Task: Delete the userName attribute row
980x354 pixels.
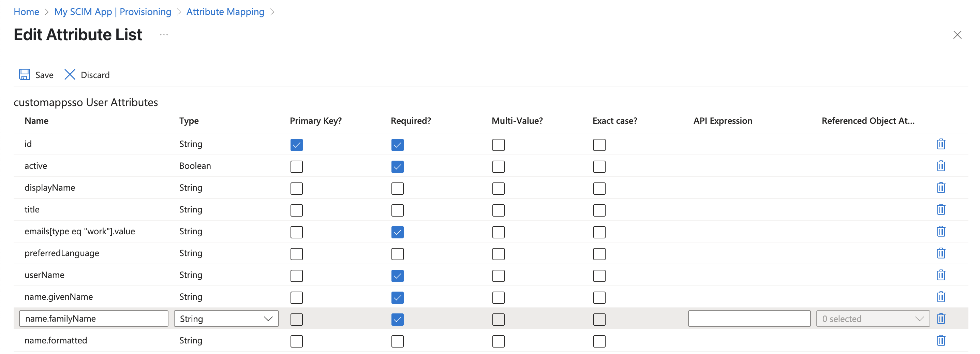Action: (940, 275)
